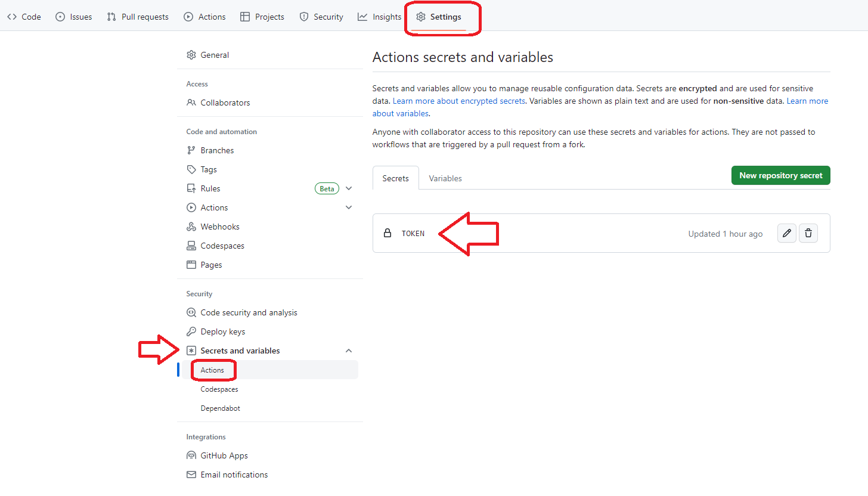Image resolution: width=868 pixels, height=496 pixels.
Task: Click the Email notifications envelope icon
Action: pos(191,475)
